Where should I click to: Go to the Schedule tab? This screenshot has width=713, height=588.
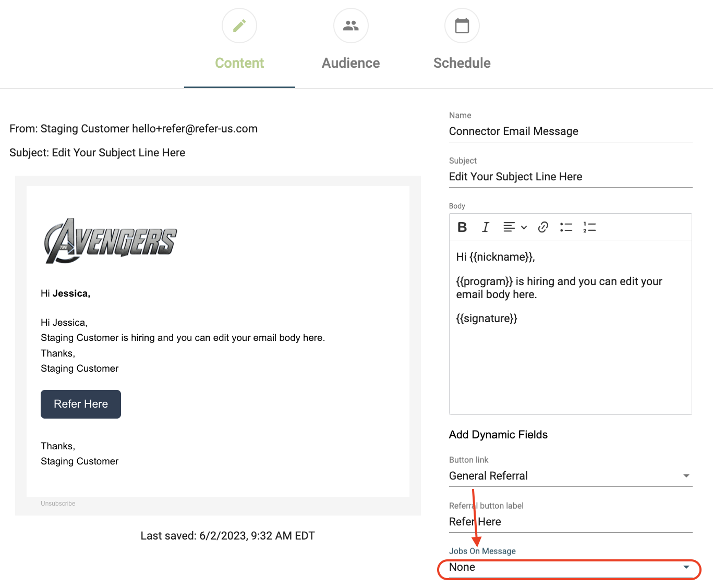point(462,63)
